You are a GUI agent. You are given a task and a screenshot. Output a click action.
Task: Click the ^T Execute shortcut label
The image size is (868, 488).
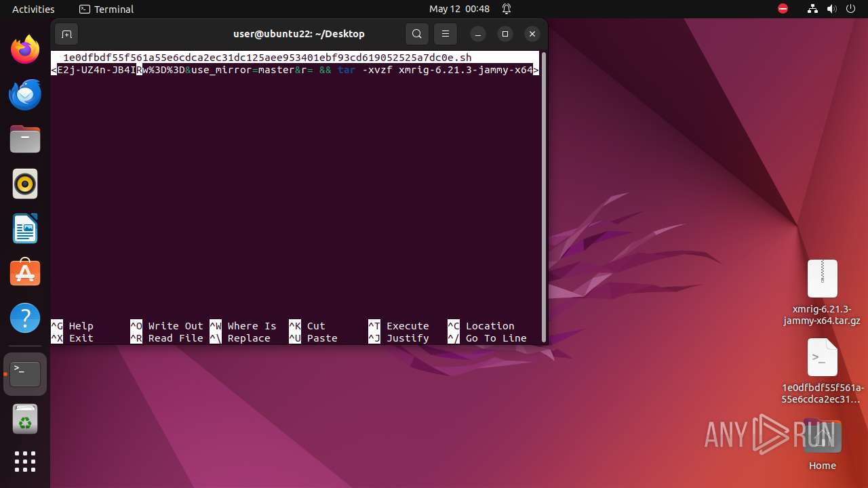(399, 326)
